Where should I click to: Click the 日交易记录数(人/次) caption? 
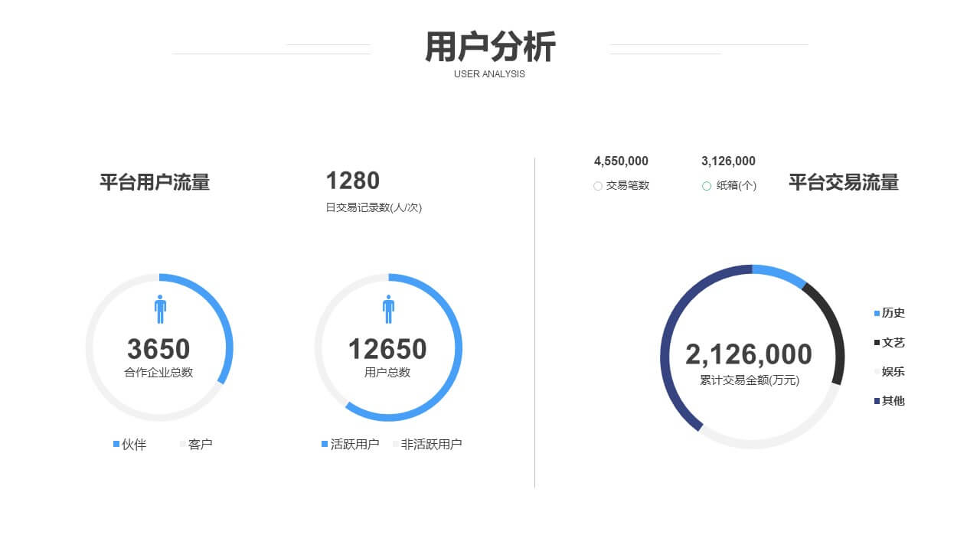pyautogui.click(x=374, y=207)
